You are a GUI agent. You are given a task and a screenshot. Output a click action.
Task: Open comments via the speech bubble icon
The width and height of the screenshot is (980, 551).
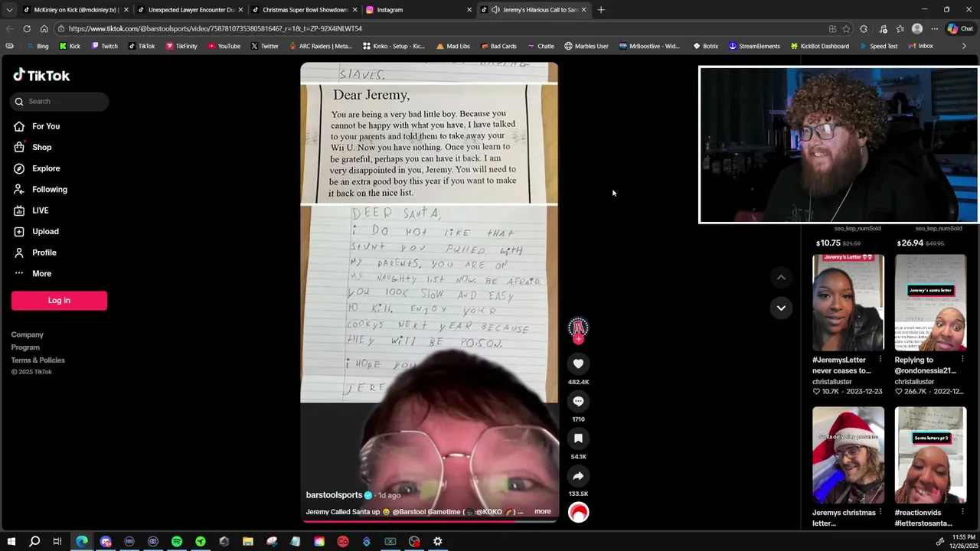pos(578,401)
